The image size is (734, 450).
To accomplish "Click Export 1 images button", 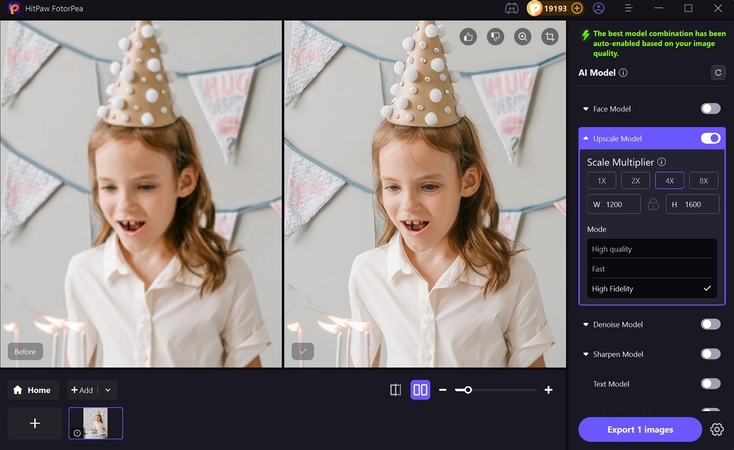I will click(639, 429).
